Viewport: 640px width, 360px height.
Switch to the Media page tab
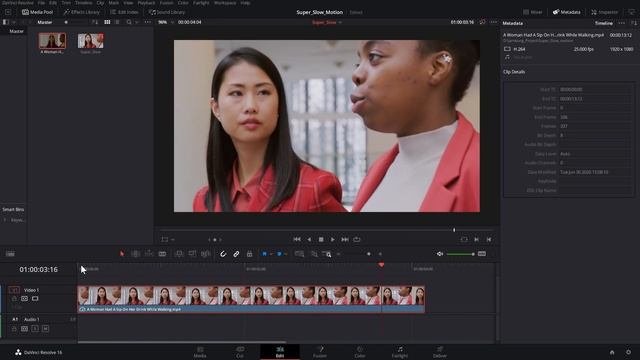(200, 352)
